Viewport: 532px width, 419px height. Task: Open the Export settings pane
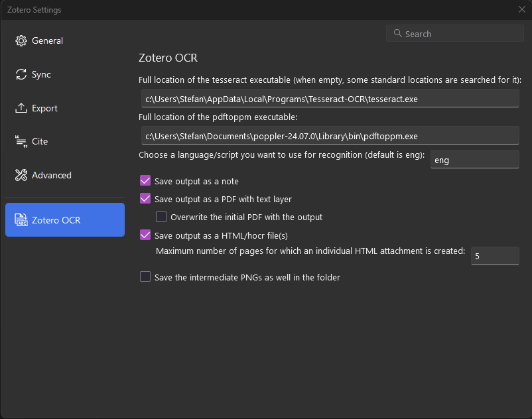65,108
